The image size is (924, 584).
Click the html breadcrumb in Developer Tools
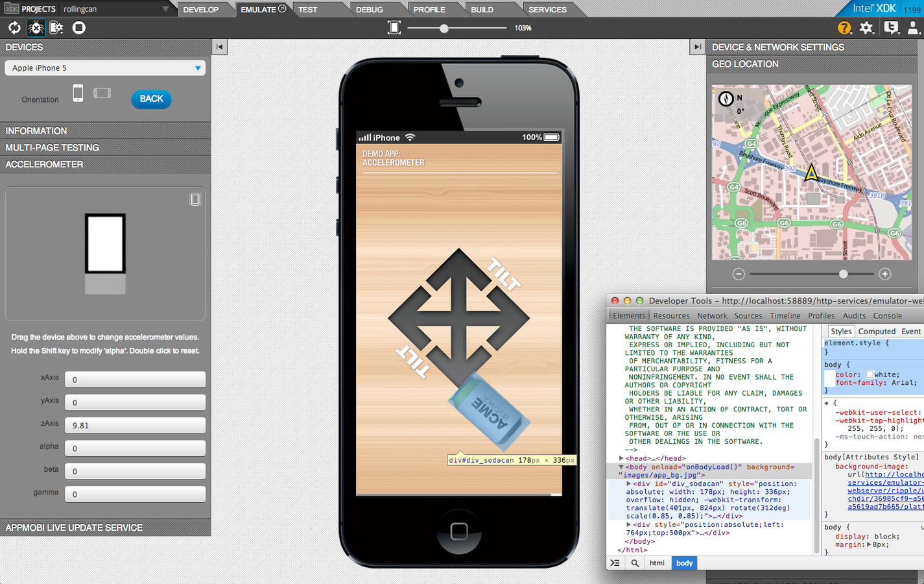pos(657,563)
